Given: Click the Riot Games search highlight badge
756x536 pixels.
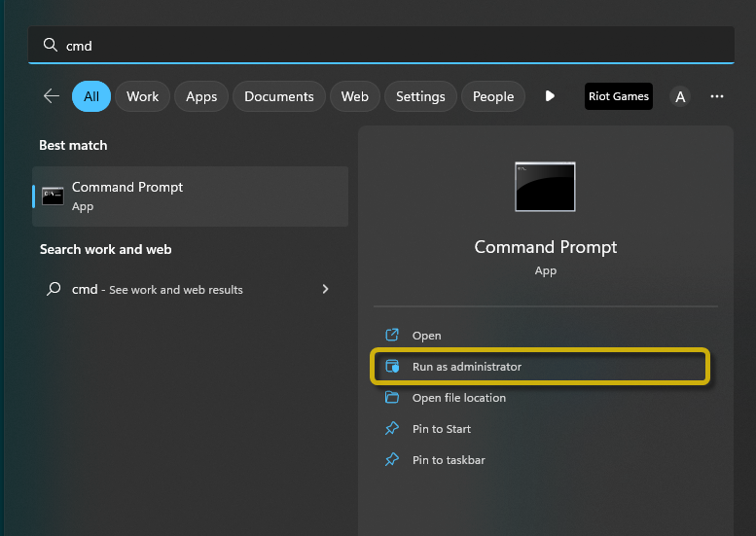Looking at the screenshot, I should click(619, 96).
